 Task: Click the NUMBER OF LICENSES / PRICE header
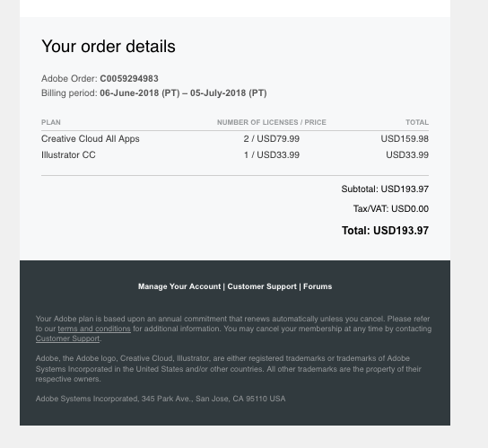pyautogui.click(x=272, y=122)
